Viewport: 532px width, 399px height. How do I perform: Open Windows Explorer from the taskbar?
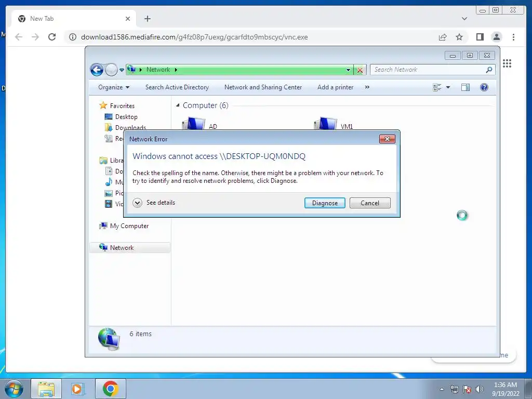(x=46, y=389)
